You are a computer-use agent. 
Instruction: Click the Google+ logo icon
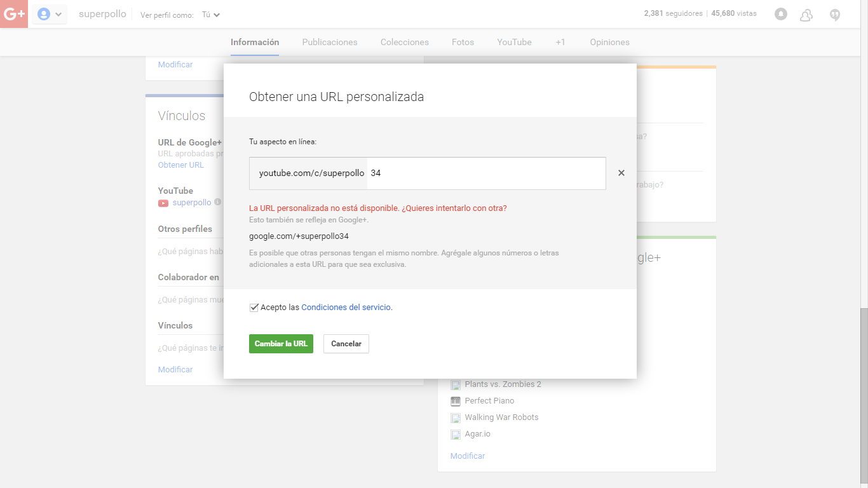click(14, 14)
